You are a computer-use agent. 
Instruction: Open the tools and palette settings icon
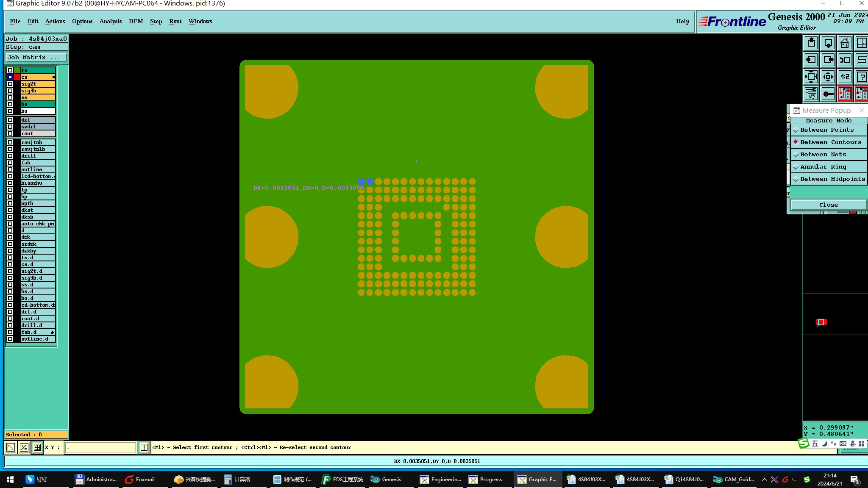pos(811,94)
